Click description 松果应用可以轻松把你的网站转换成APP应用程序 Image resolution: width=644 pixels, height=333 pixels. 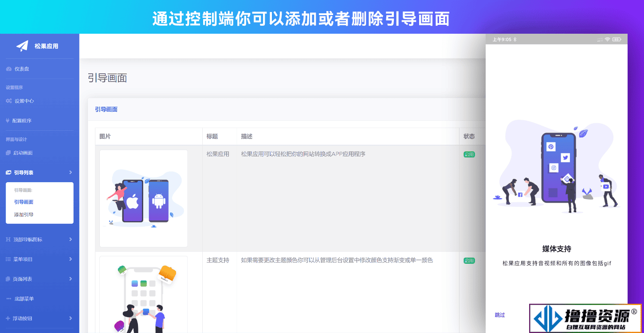click(x=303, y=154)
